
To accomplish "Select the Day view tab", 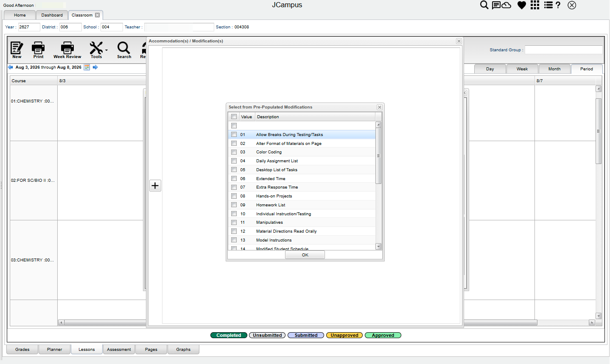I will [490, 69].
